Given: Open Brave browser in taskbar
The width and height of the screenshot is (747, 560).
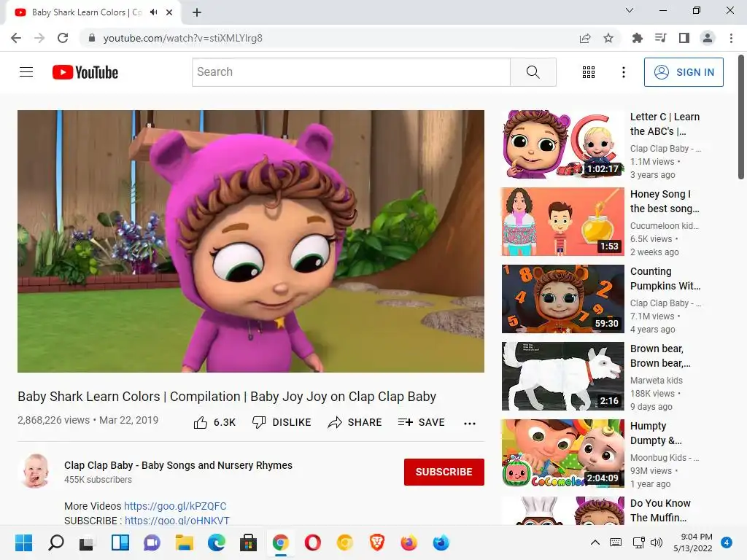Looking at the screenshot, I should pyautogui.click(x=377, y=542).
